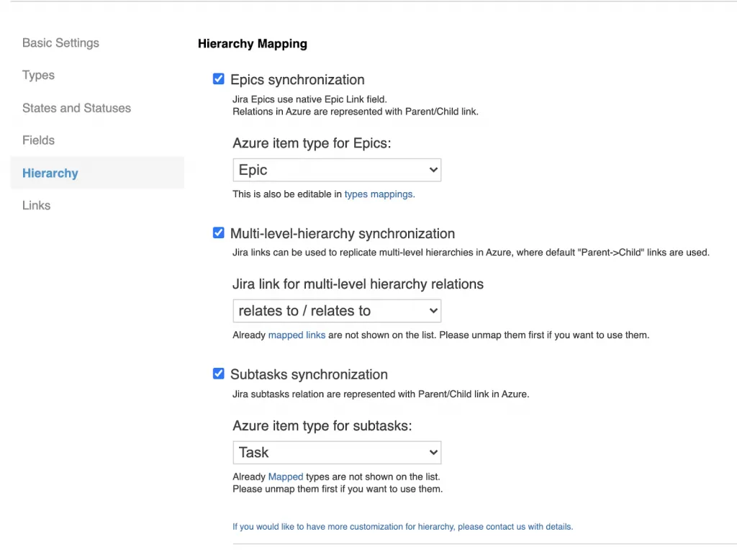Follow the 'types mappings' link

click(x=379, y=194)
